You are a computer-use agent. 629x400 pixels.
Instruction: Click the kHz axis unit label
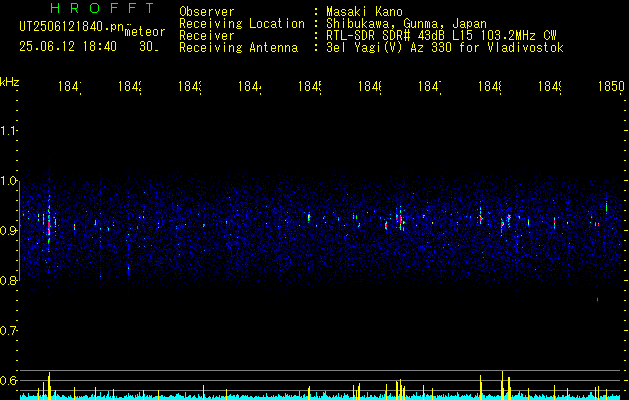coord(10,82)
